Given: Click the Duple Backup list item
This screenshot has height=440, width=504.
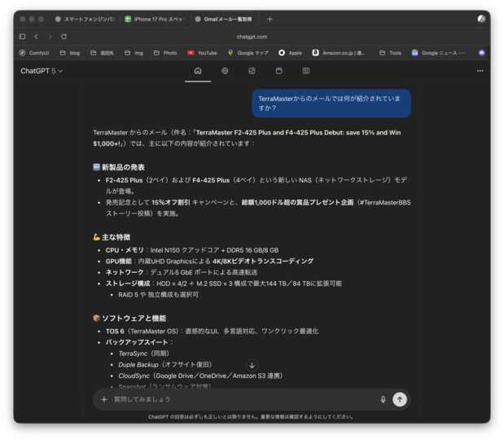Looking at the screenshot, I should (165, 365).
